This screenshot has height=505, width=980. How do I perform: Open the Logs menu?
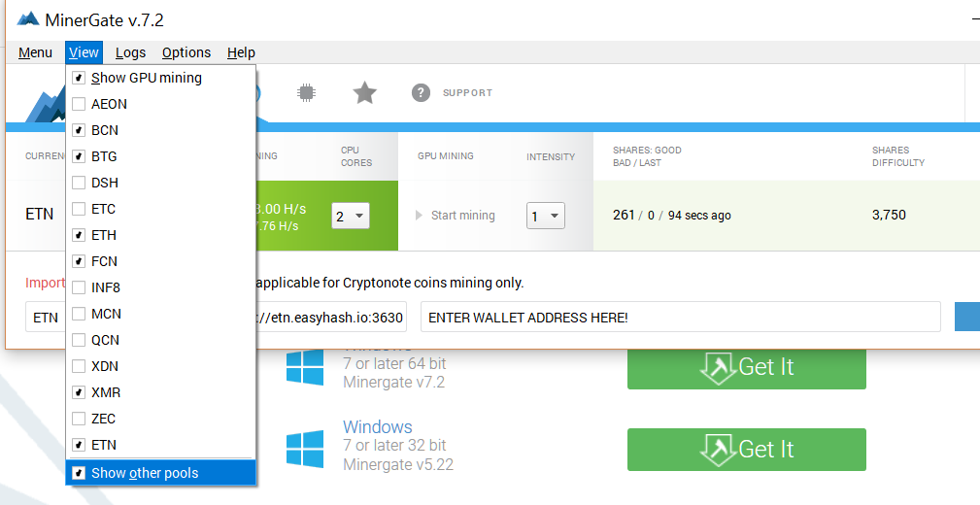pyautogui.click(x=130, y=53)
